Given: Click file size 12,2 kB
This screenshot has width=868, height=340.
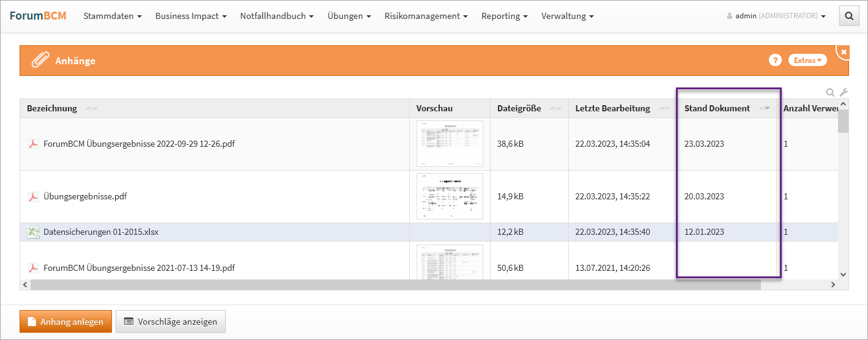Looking at the screenshot, I should (510, 232).
